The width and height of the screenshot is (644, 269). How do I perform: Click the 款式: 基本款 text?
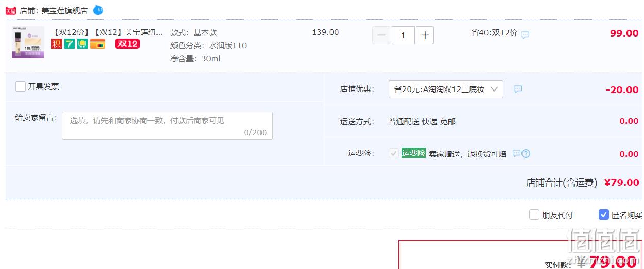194,32
